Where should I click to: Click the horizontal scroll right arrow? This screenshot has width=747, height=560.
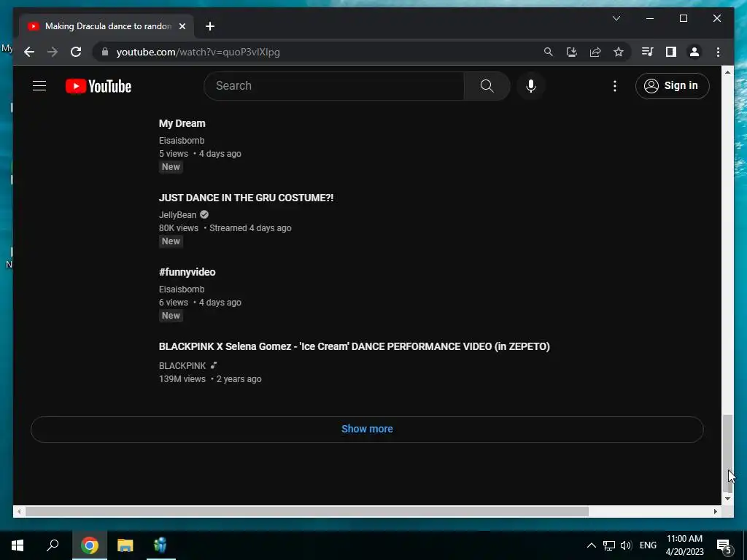coord(715,511)
